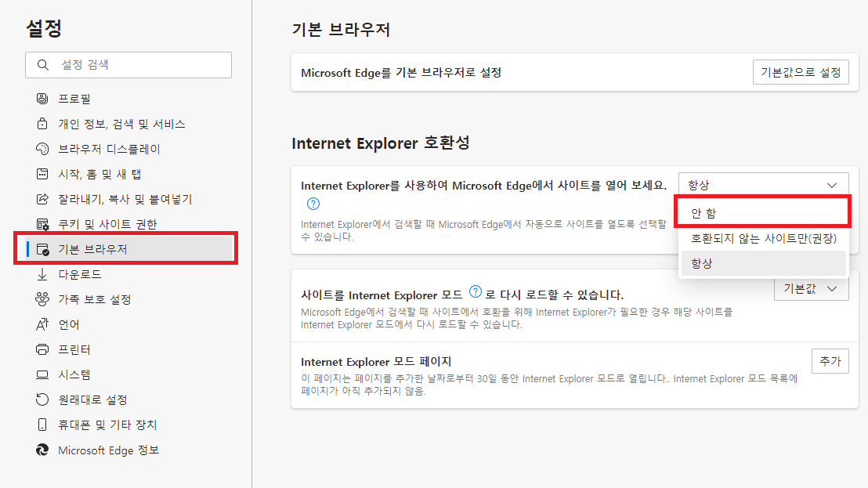Screen dimensions: 868x488
Task: Click the reset icon for 원래대로 설정
Action: click(42, 399)
